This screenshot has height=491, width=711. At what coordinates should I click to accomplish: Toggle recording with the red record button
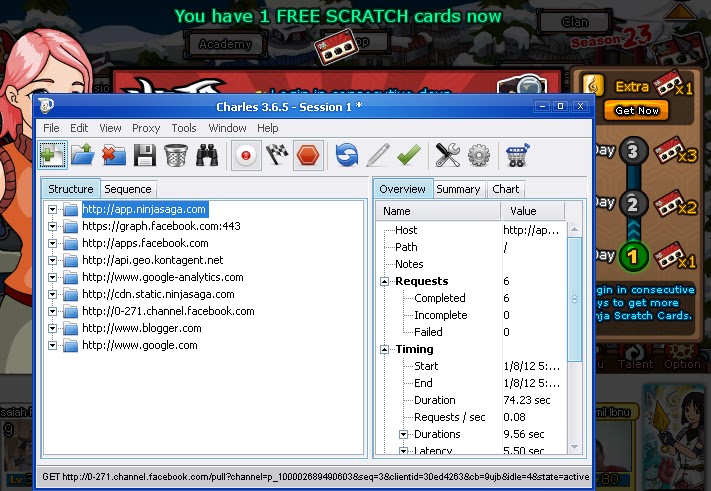tap(246, 156)
